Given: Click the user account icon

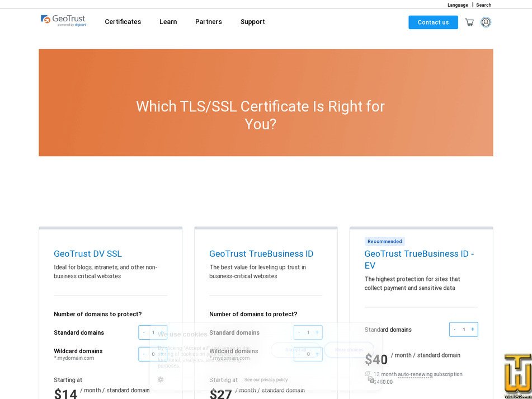Looking at the screenshot, I should click(x=486, y=22).
